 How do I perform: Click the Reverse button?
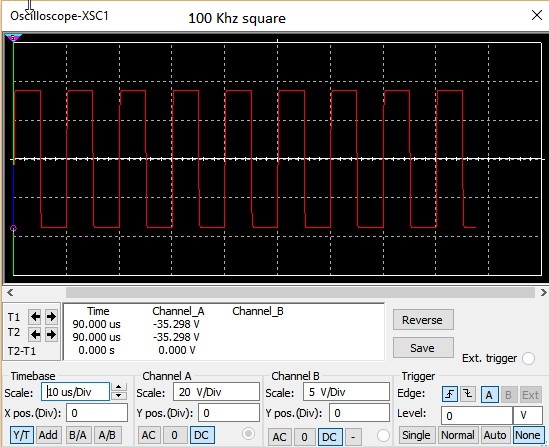tap(423, 320)
